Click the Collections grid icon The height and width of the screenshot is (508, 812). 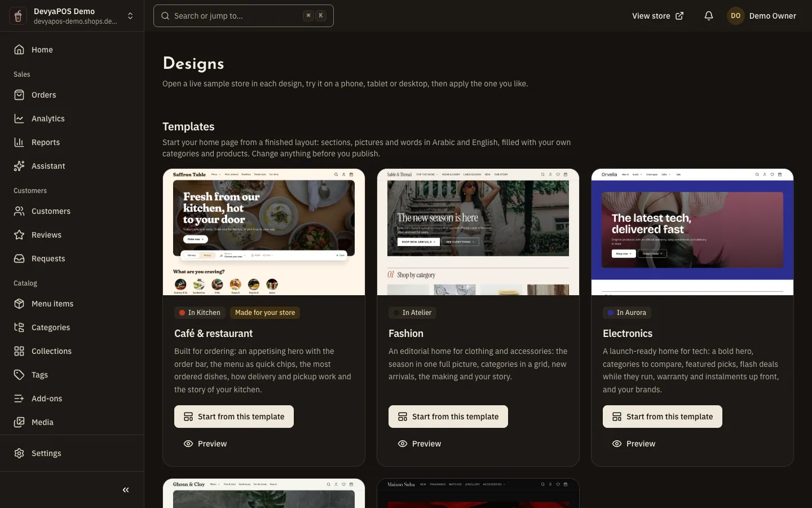click(x=19, y=351)
